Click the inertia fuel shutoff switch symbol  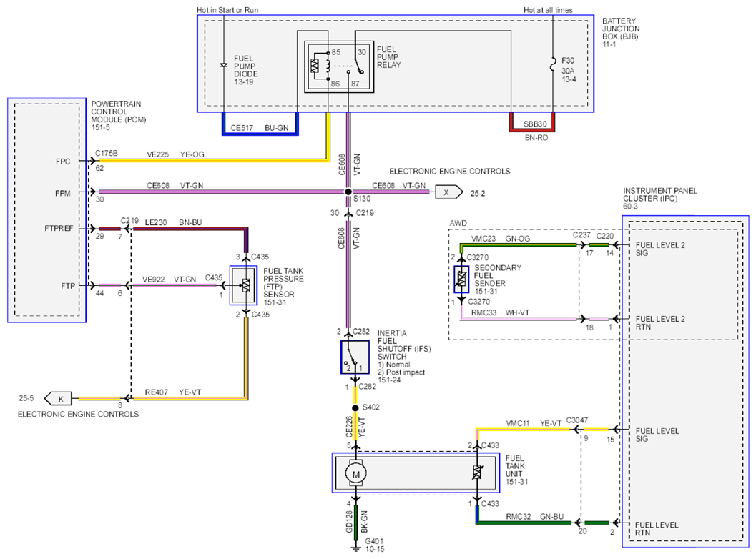coord(355,357)
